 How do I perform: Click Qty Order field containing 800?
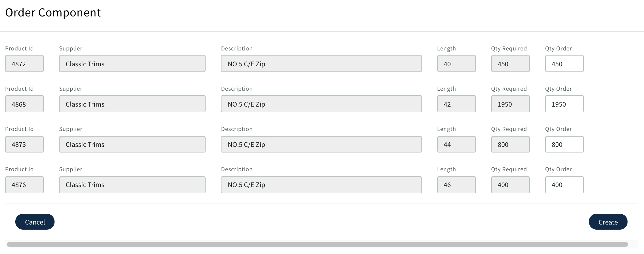(564, 144)
